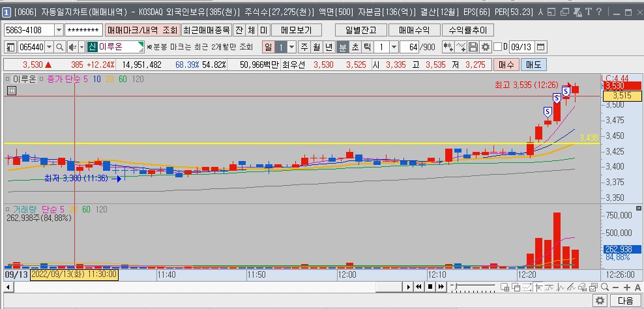Click the save diskette icon
The height and width of the screenshot is (309, 644).
tap(473, 47)
